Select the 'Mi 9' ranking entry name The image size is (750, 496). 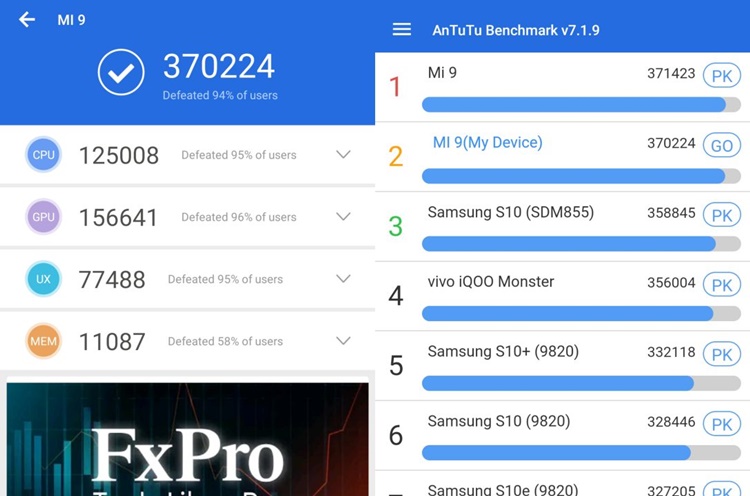click(442, 73)
